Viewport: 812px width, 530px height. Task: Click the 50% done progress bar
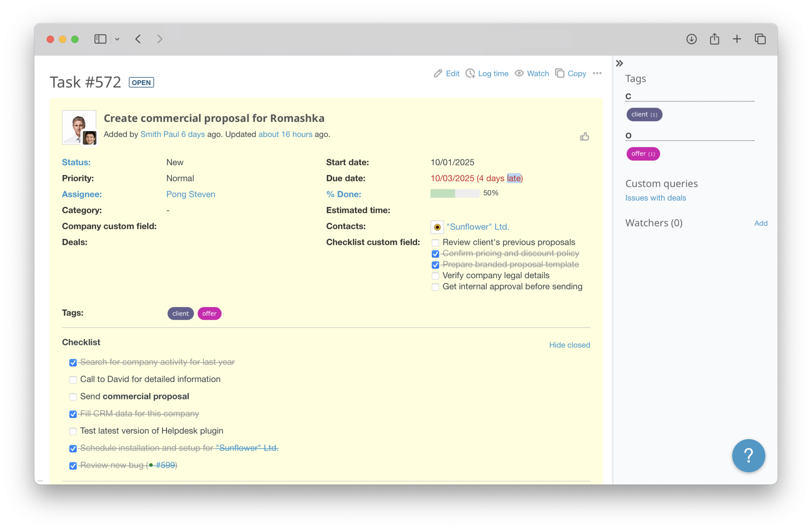pyautogui.click(x=455, y=194)
